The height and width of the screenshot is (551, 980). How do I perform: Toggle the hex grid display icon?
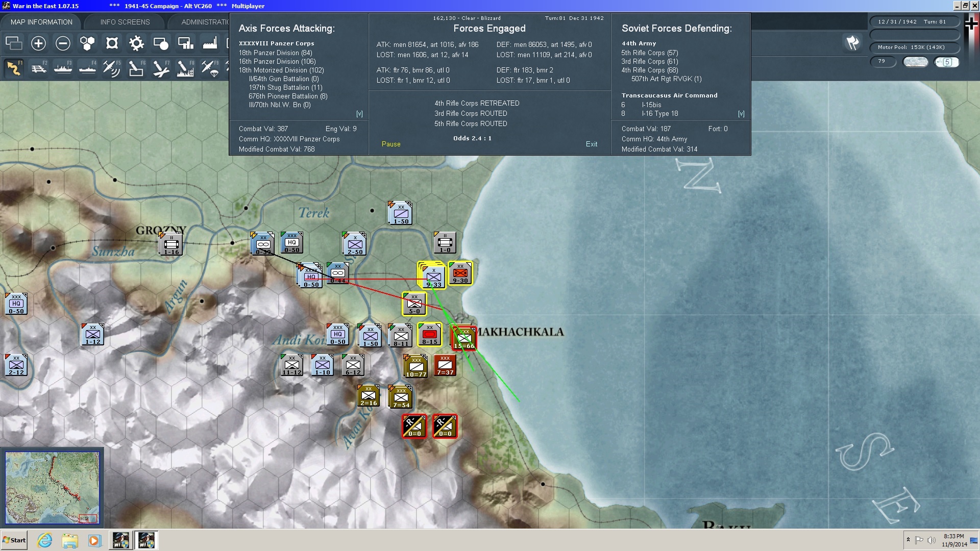[x=87, y=43]
